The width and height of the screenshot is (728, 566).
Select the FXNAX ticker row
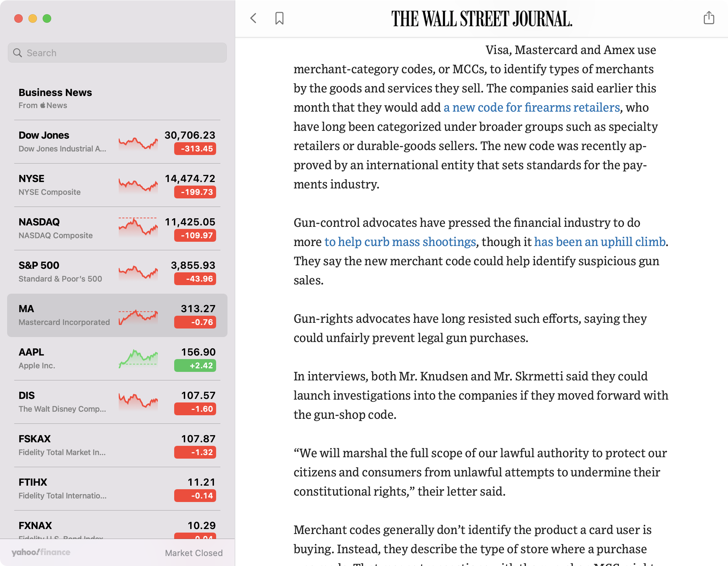coord(117,525)
